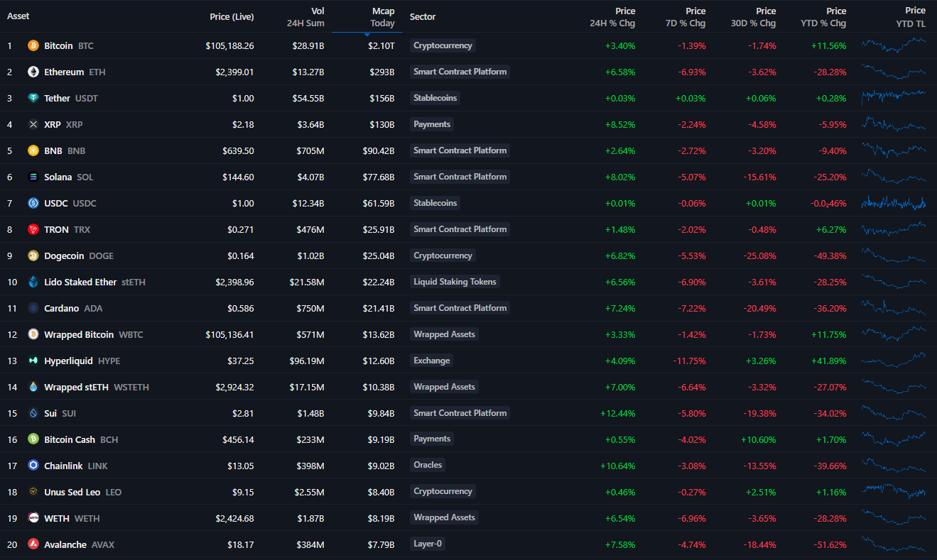Click Hyperliquid's Exchange sector tag
The width and height of the screenshot is (937, 560).
click(431, 361)
